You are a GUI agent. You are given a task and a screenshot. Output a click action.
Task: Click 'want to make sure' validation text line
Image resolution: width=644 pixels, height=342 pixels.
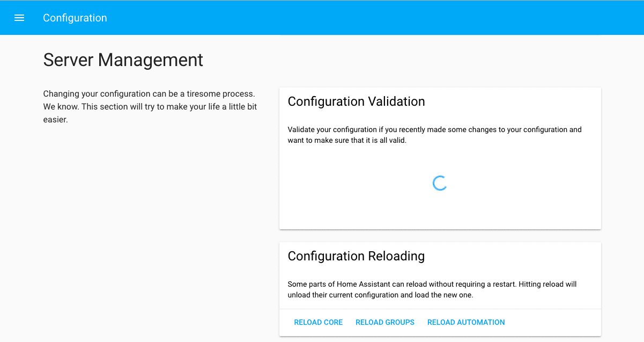coord(347,141)
